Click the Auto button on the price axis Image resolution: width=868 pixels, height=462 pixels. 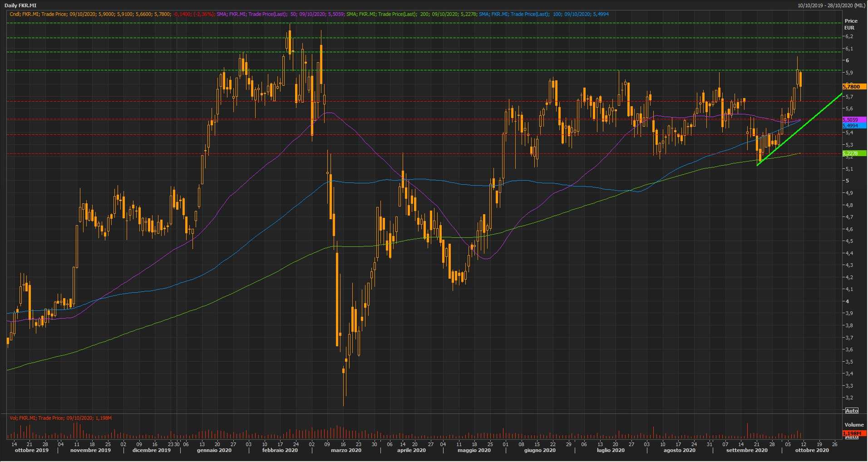(x=851, y=410)
